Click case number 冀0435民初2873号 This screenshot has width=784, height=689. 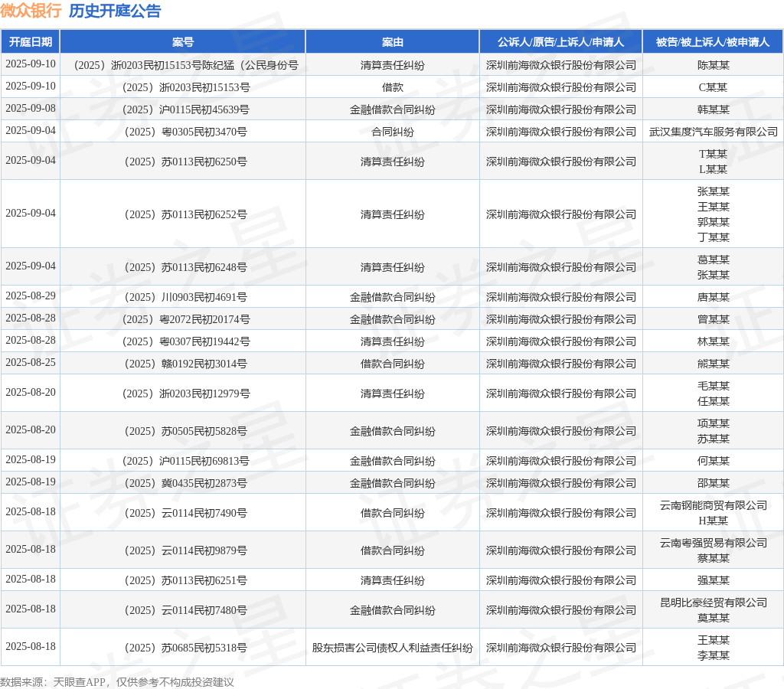pyautogui.click(x=186, y=483)
